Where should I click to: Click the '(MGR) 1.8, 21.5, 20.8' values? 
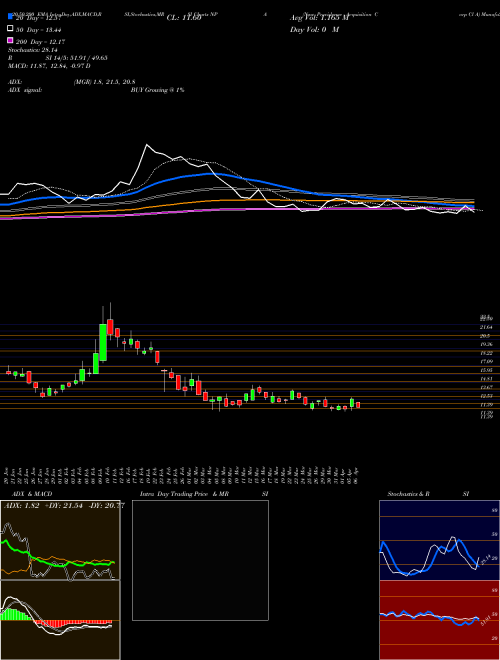tap(104, 82)
